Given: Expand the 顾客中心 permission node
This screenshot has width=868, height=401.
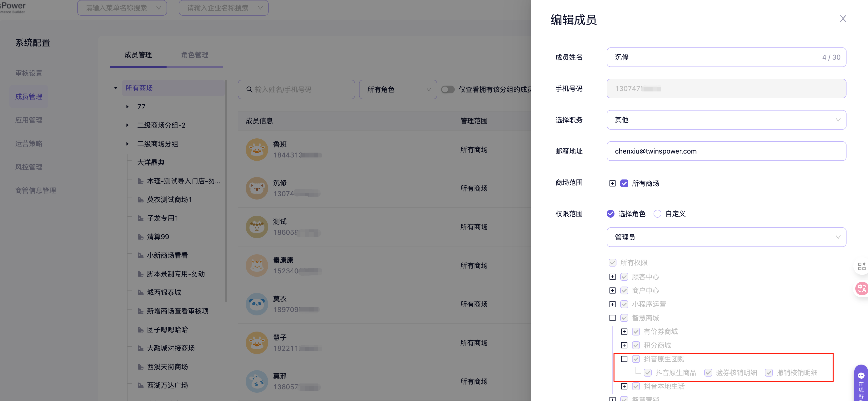Looking at the screenshot, I should pyautogui.click(x=612, y=277).
